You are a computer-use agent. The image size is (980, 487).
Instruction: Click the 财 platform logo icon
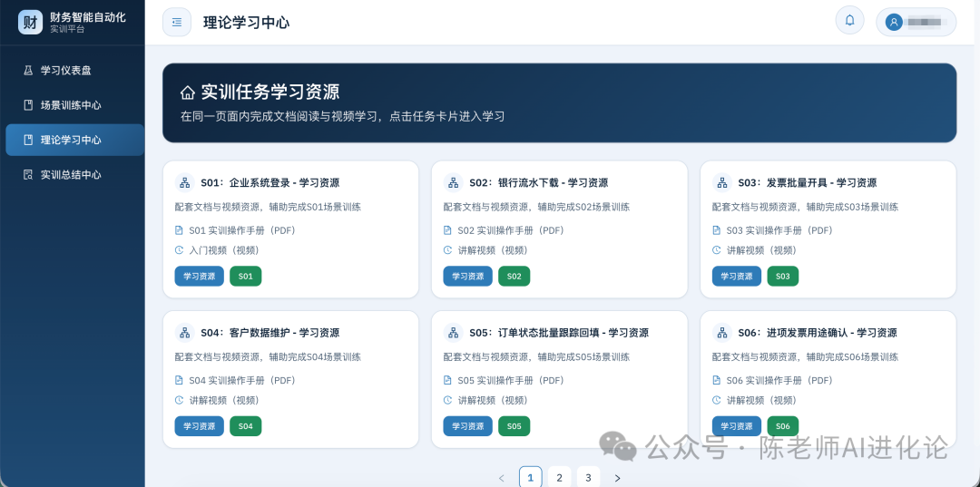tap(30, 22)
